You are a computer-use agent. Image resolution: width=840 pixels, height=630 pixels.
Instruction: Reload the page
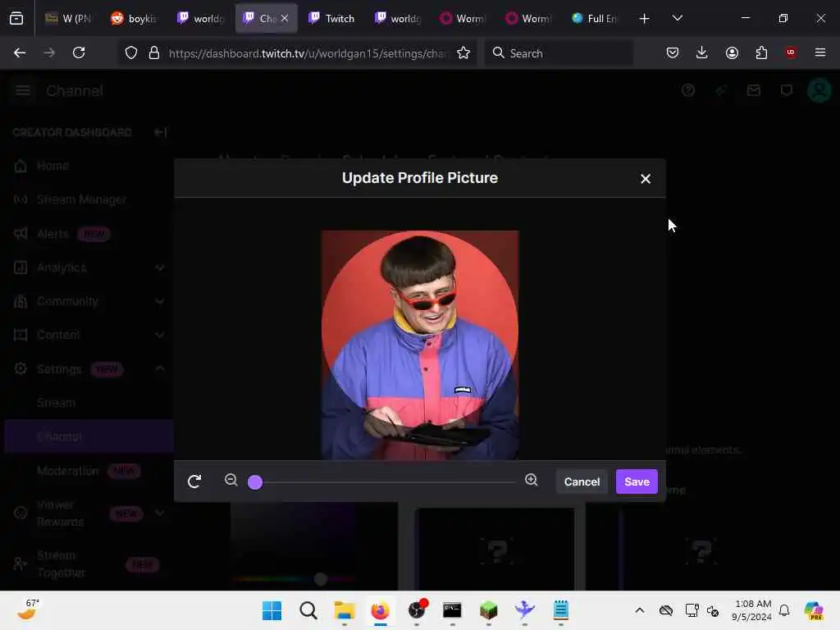[x=79, y=52]
